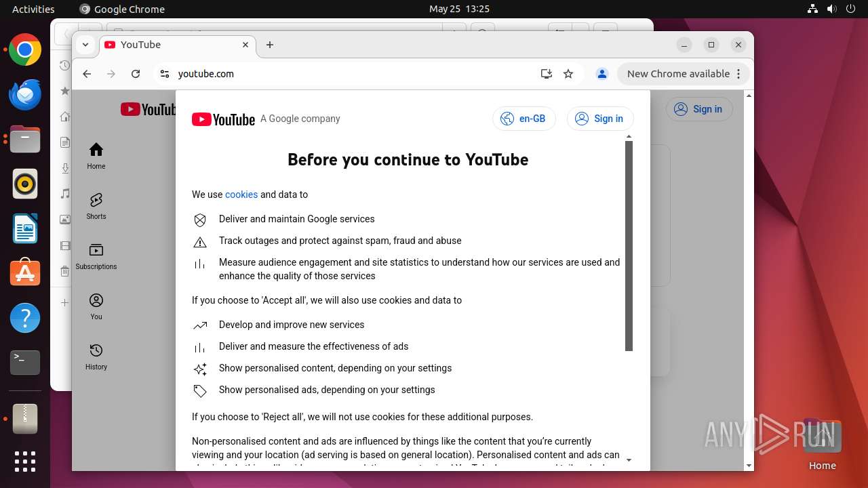The width and height of the screenshot is (868, 488).
Task: Click New Chrome available update menu
Action: 683,74
